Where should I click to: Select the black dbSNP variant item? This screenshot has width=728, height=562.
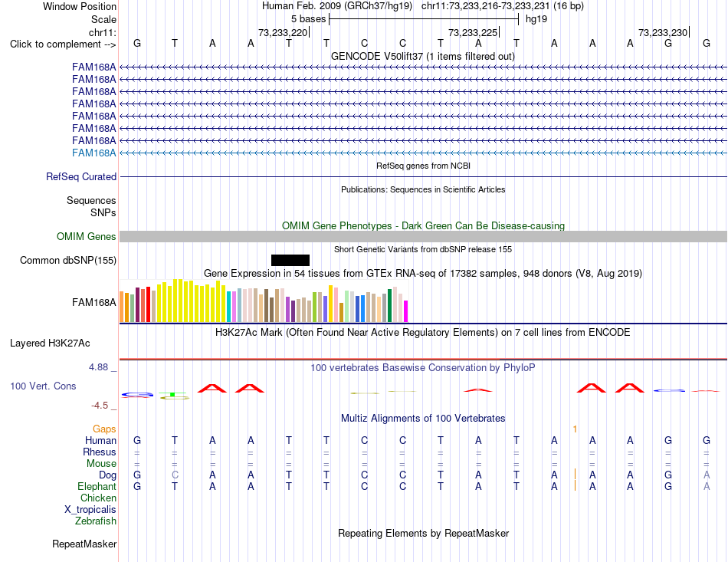click(x=290, y=260)
